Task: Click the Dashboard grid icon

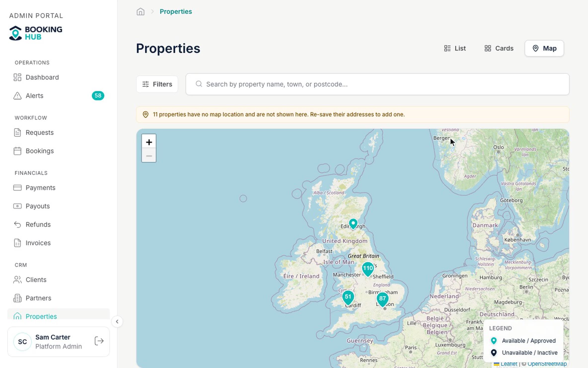Action: 17,77
